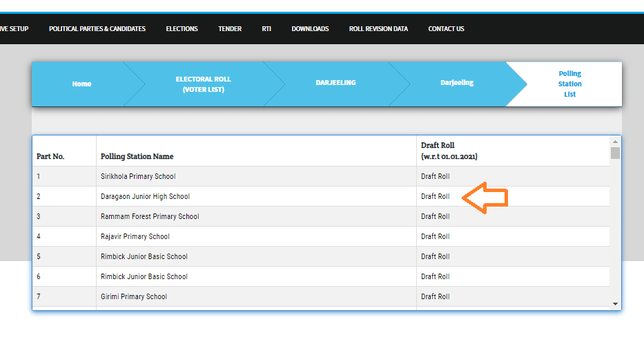Click the scroll down arrow of the table
This screenshot has height=342, width=644.
pos(615,304)
